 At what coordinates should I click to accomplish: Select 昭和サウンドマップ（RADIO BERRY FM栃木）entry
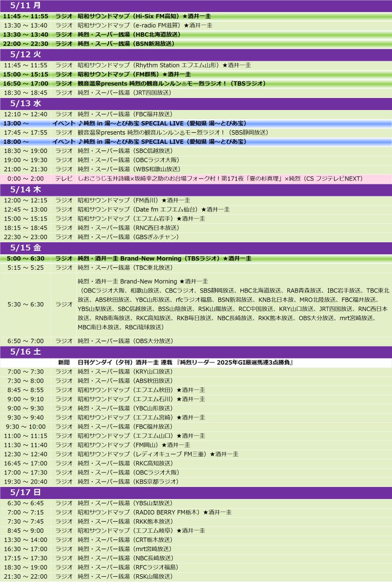tap(154, 512)
